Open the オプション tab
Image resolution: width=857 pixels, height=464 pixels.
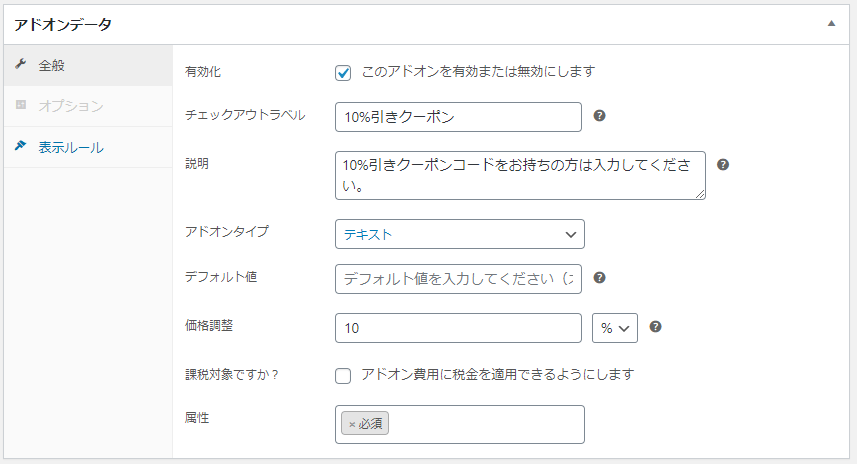[x=88, y=106]
